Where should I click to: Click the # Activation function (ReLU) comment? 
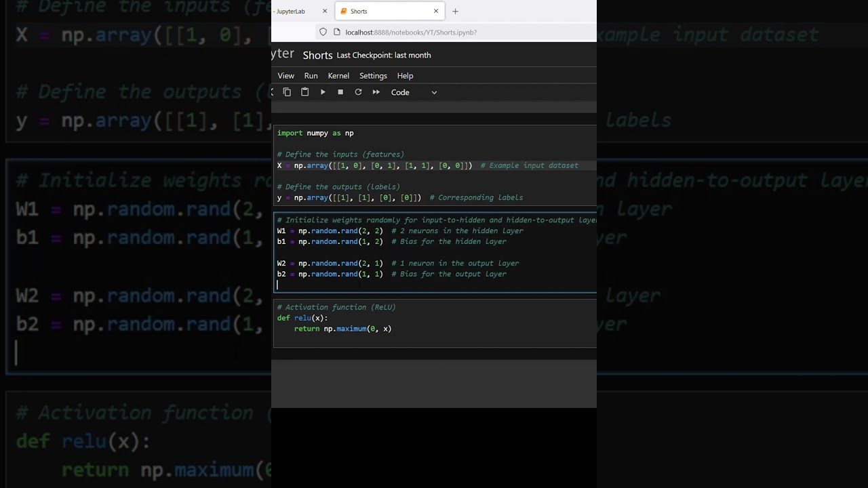coord(336,307)
